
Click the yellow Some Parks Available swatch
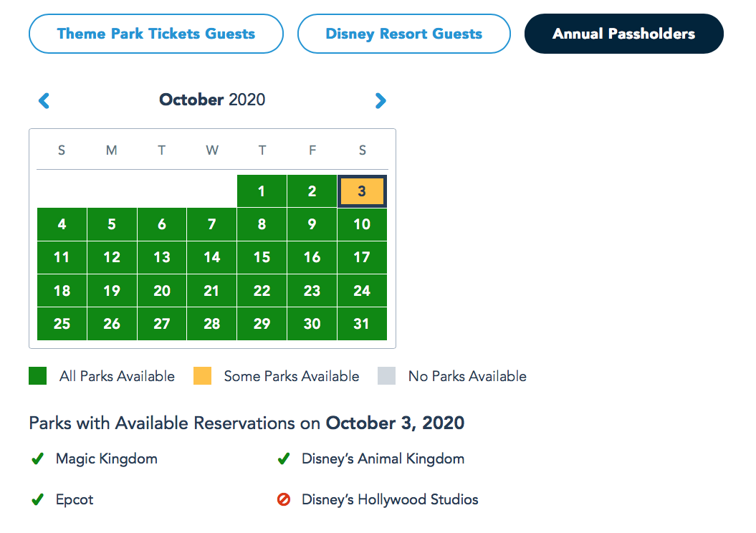click(x=203, y=376)
